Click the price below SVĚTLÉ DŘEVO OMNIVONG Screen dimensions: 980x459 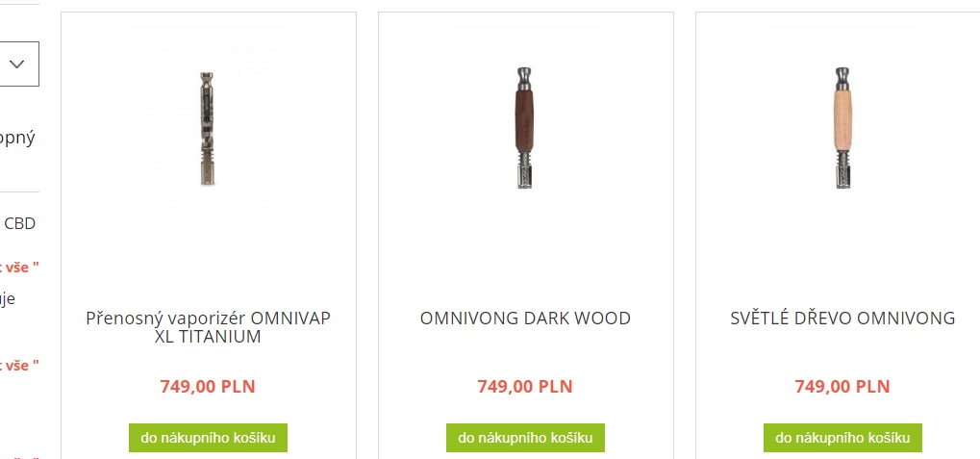click(x=842, y=387)
